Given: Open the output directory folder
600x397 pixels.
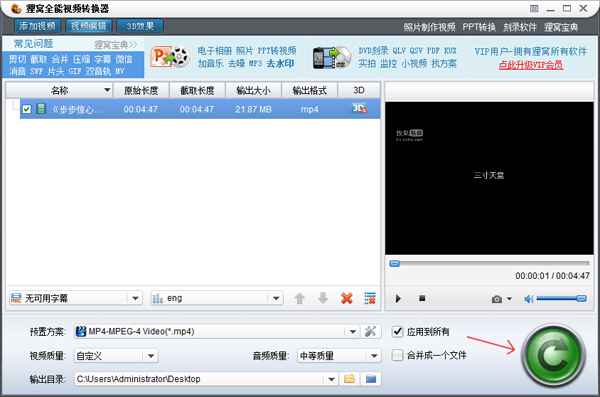Looking at the screenshot, I should click(x=371, y=379).
